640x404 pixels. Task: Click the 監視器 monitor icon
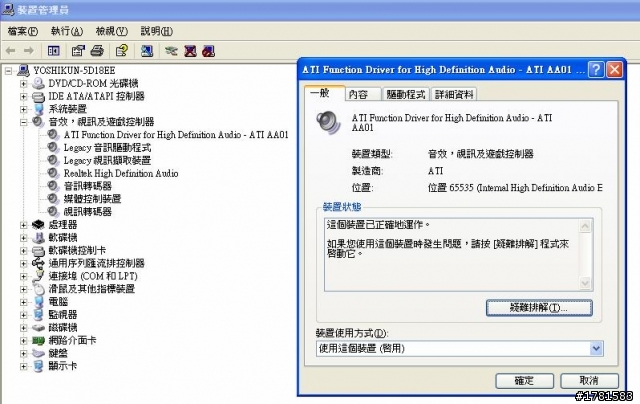(x=38, y=315)
